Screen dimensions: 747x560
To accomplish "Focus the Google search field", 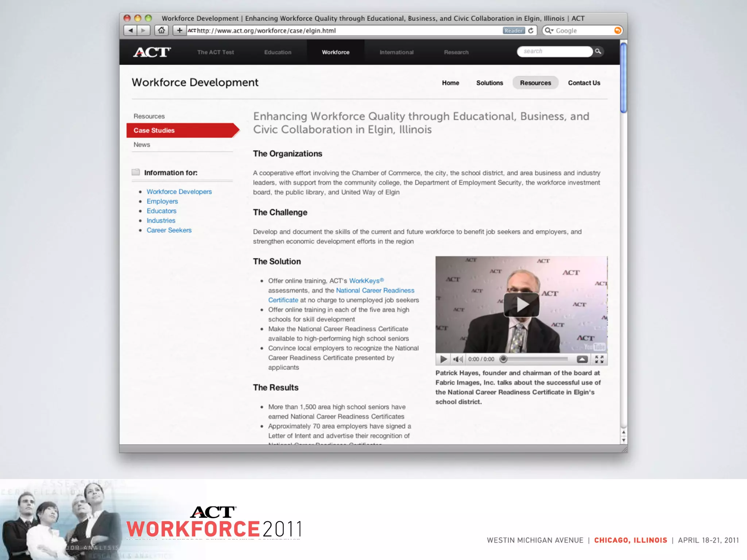I will click(x=583, y=31).
